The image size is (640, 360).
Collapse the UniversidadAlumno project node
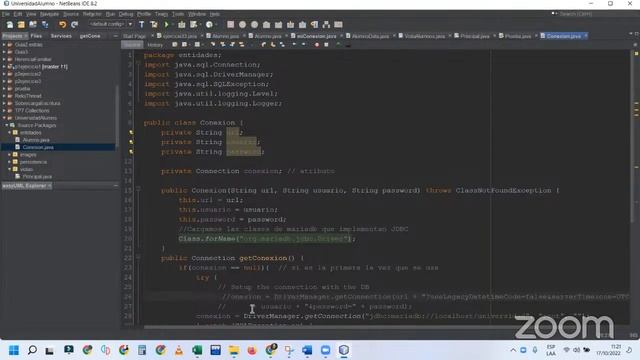click(x=4, y=118)
